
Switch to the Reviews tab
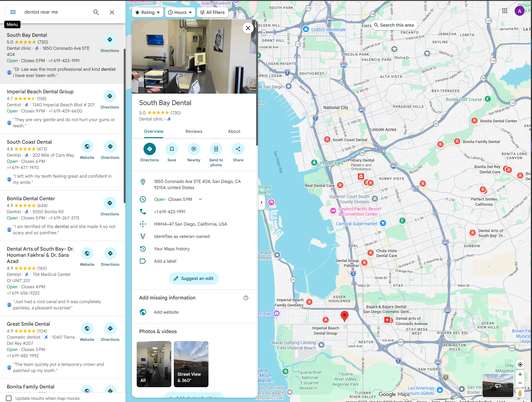pyautogui.click(x=194, y=131)
